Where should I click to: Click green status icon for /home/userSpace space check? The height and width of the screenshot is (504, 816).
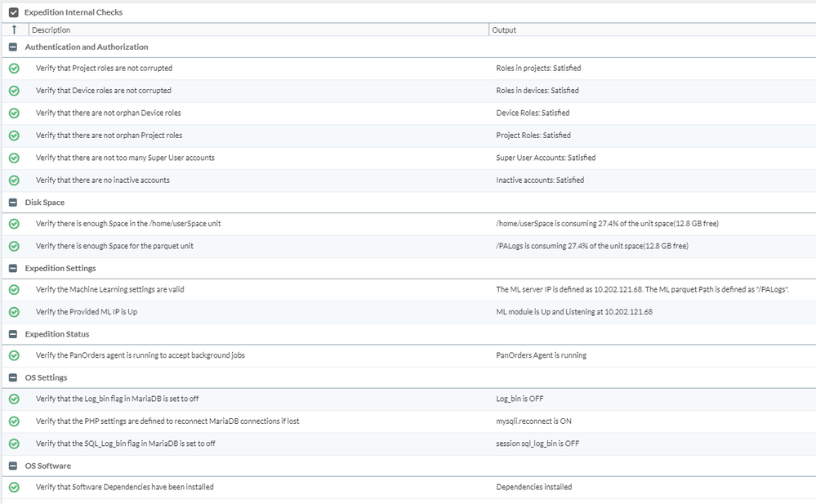coord(14,224)
